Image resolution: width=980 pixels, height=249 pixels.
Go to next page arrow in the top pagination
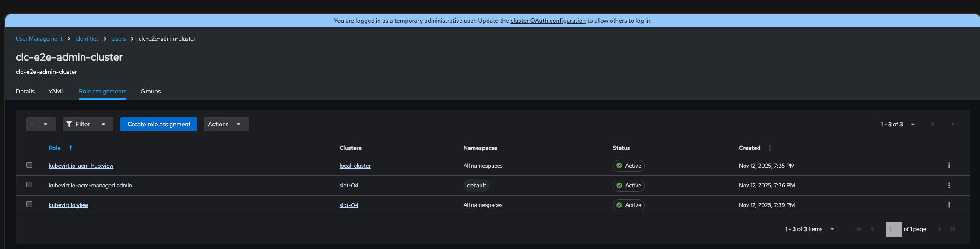point(952,125)
